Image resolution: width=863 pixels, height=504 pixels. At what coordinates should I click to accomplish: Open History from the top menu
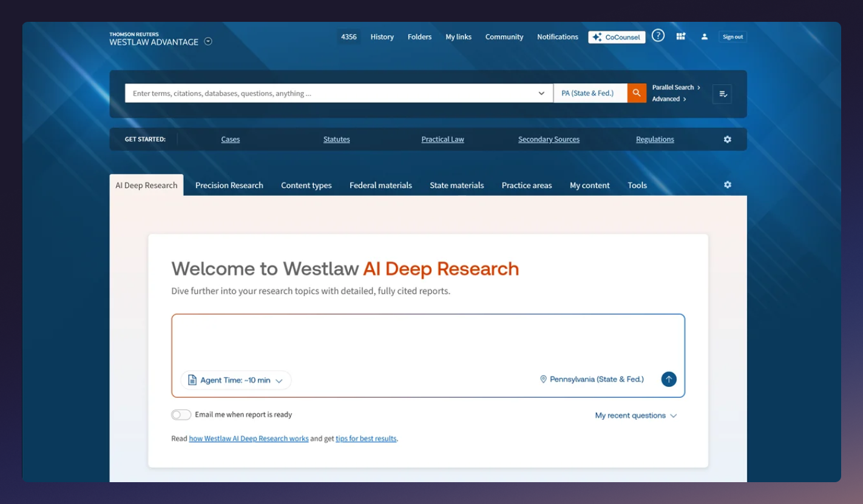[382, 37]
